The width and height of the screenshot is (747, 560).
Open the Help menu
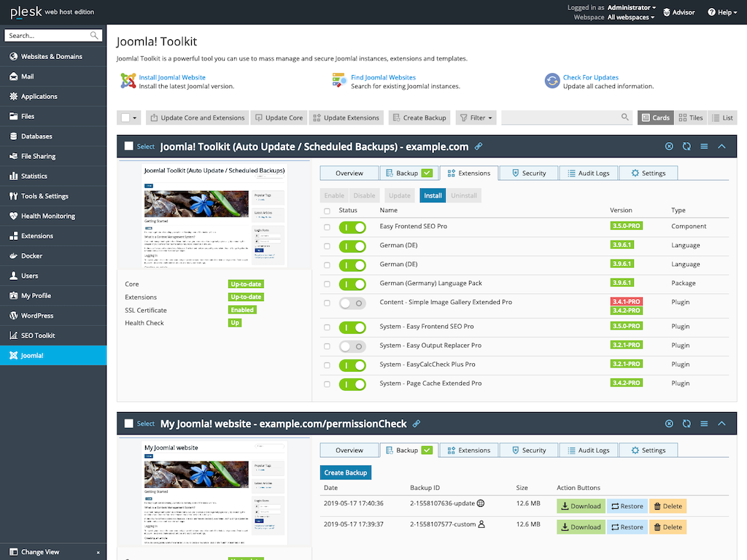721,12
